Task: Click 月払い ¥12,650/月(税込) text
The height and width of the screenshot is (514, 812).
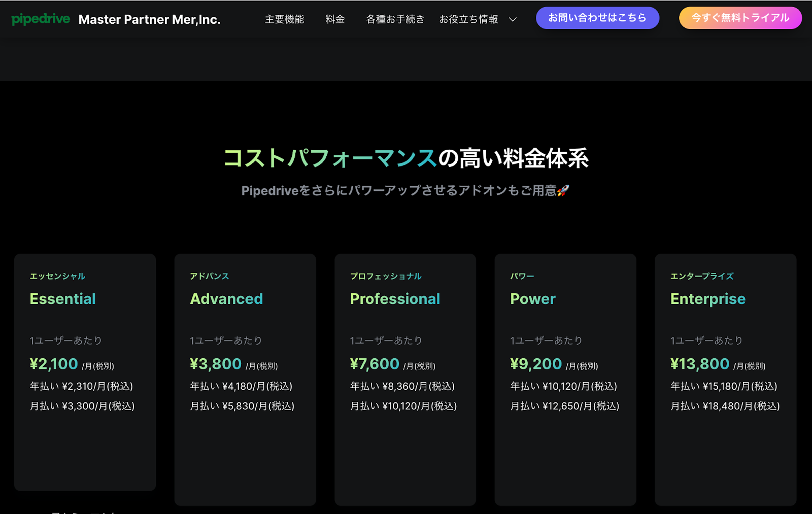Action: (565, 406)
